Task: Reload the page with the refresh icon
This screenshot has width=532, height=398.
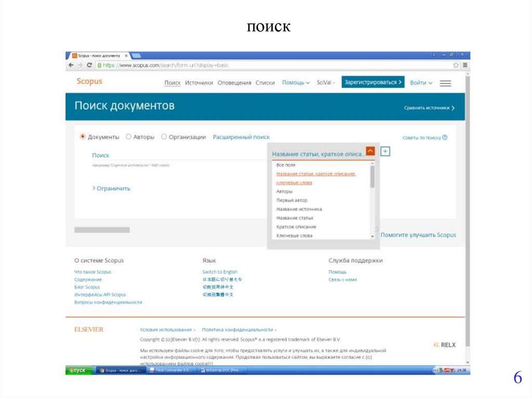Action: click(x=89, y=65)
